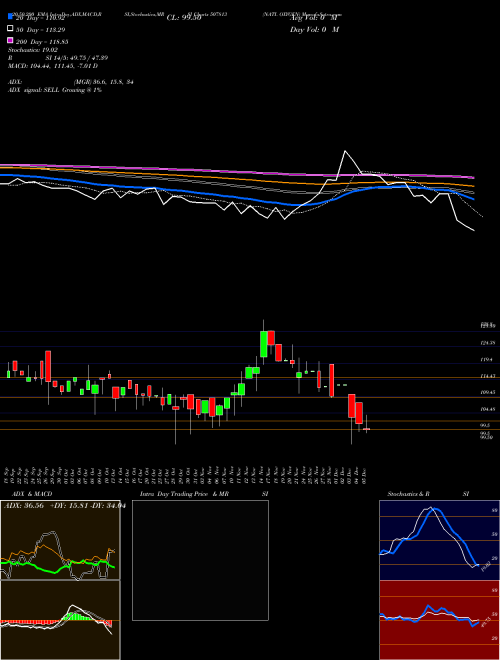Click the magenta 200 Day EMA legend swatch
The width and height of the screenshot is (500, 660).
pyautogui.click(x=10, y=40)
